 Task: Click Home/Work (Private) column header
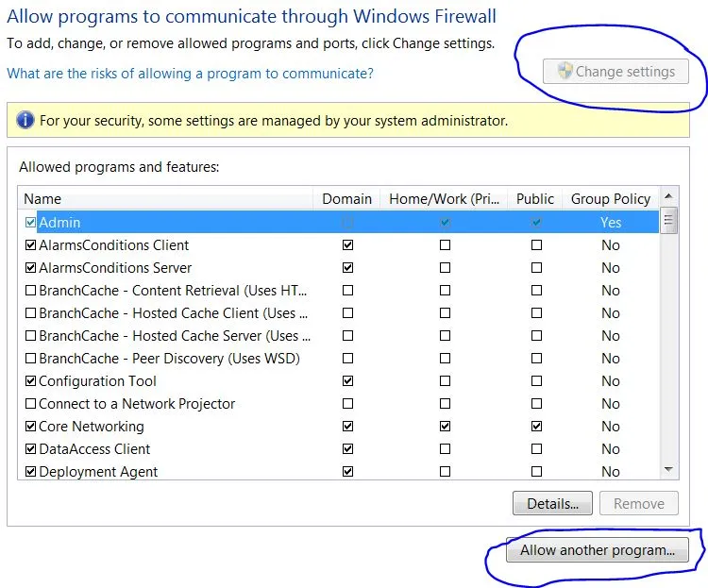coord(445,199)
